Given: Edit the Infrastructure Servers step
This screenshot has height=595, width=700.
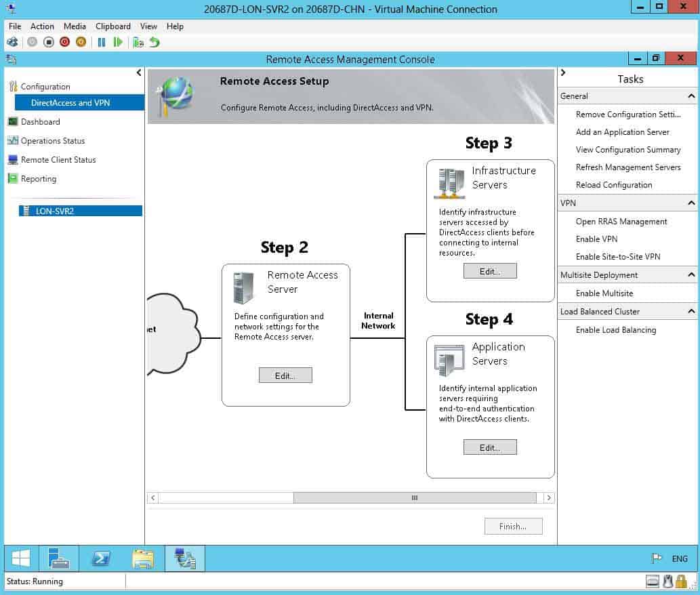Looking at the screenshot, I should 490,271.
